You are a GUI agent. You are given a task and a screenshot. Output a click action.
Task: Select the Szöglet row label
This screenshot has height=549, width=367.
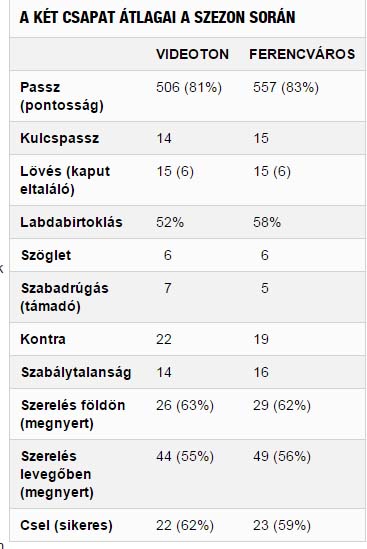click(x=46, y=256)
